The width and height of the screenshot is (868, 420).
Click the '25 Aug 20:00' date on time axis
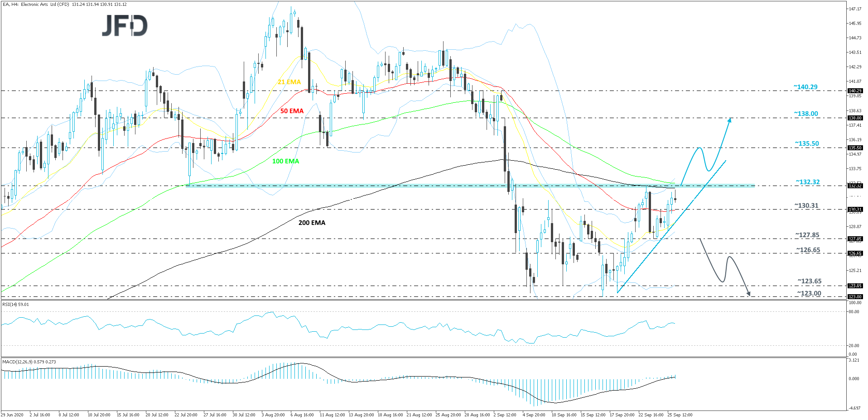point(448,415)
